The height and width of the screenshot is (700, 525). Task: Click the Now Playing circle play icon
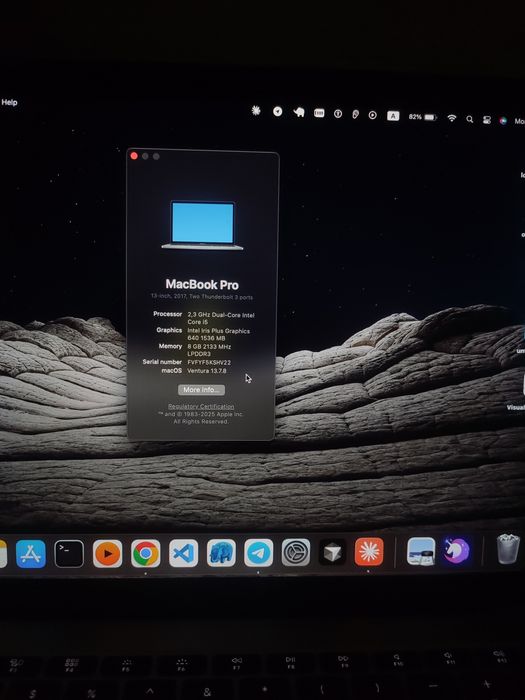tap(372, 115)
